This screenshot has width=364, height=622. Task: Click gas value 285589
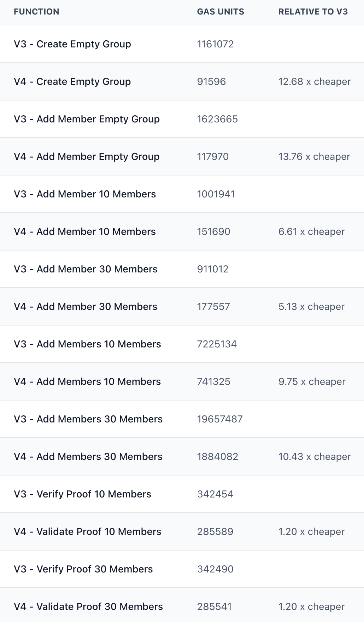pyautogui.click(x=215, y=532)
